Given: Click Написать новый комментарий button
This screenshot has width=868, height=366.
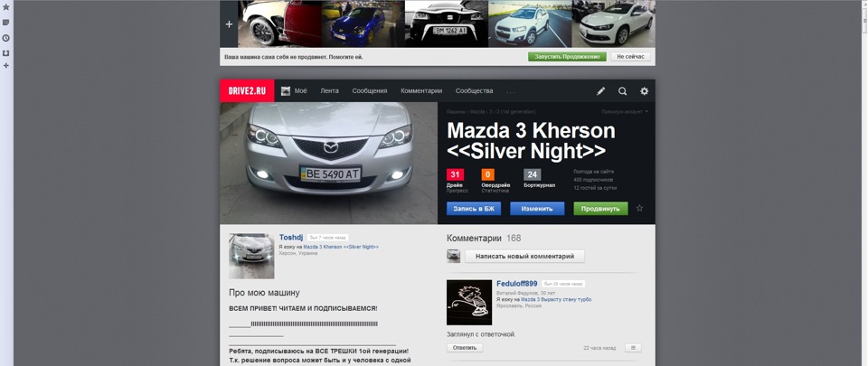Looking at the screenshot, I should click(524, 257).
